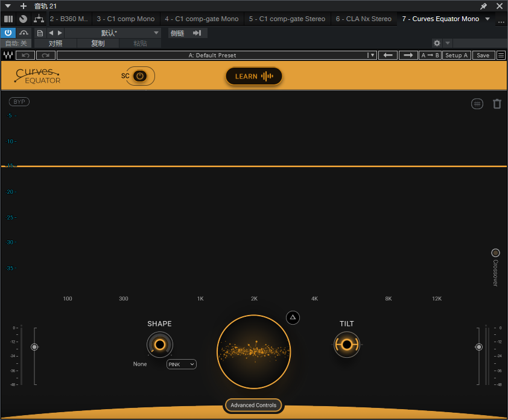Click the Curves Equator logo
Image resolution: width=508 pixels, height=420 pixels.
[x=37, y=76]
